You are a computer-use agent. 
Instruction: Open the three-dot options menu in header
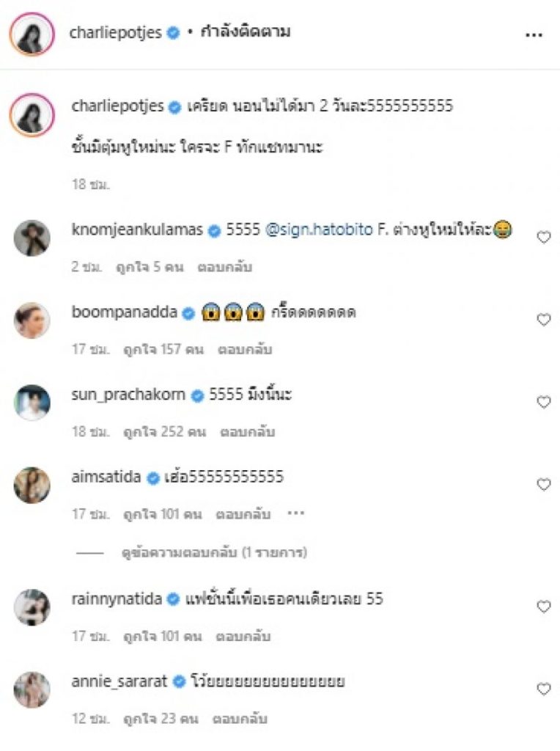tap(534, 35)
